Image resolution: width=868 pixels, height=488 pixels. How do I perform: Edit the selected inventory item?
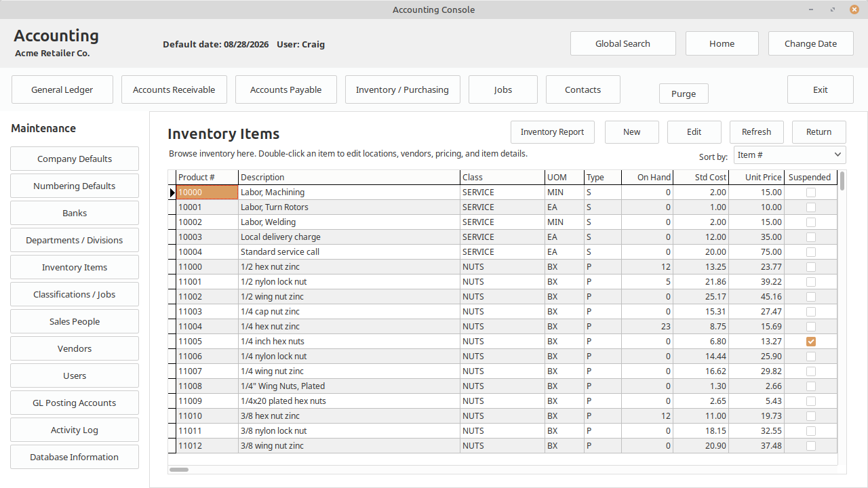pos(694,132)
